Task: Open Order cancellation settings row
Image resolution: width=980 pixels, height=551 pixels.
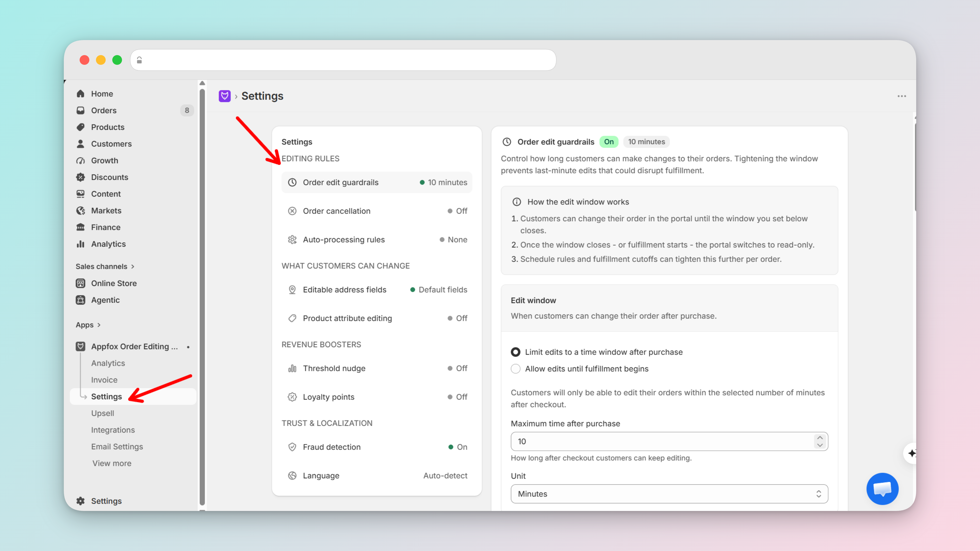Action: tap(377, 211)
